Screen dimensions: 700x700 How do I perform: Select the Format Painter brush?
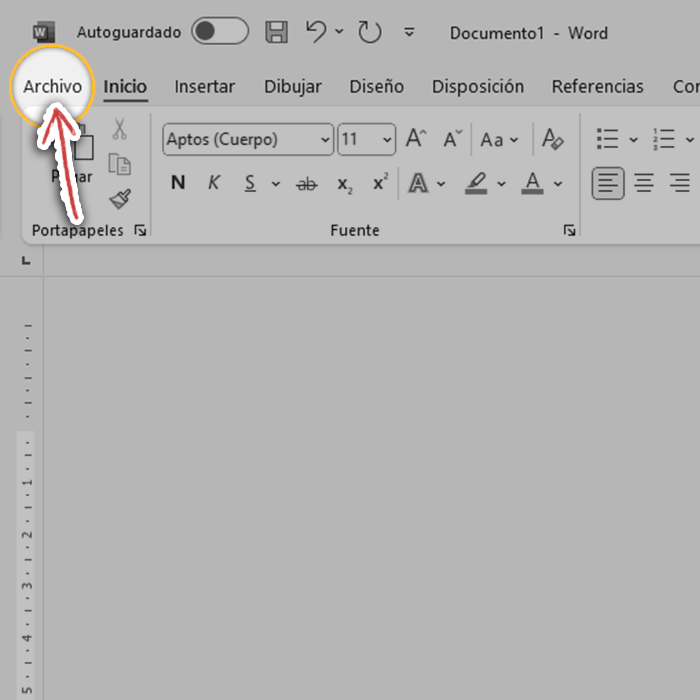(120, 199)
